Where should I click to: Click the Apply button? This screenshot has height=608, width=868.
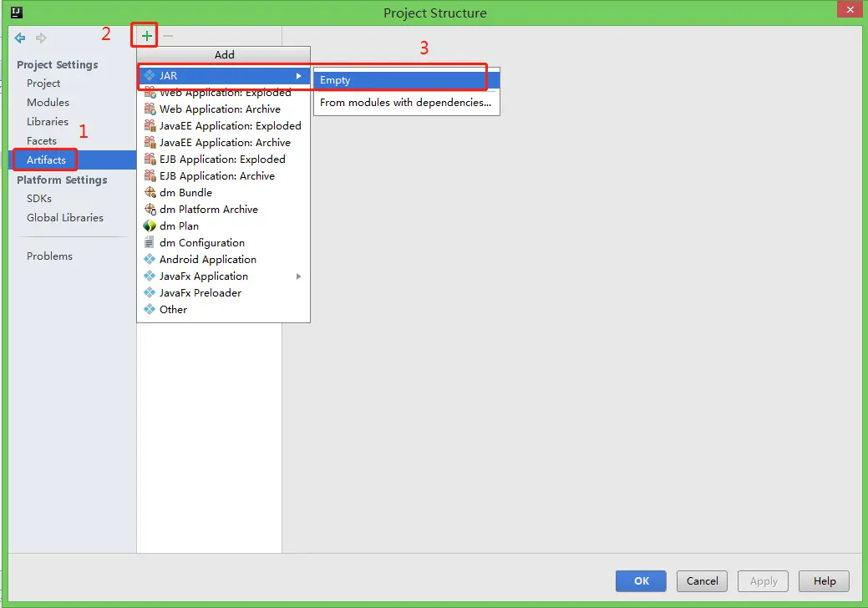pos(763,581)
